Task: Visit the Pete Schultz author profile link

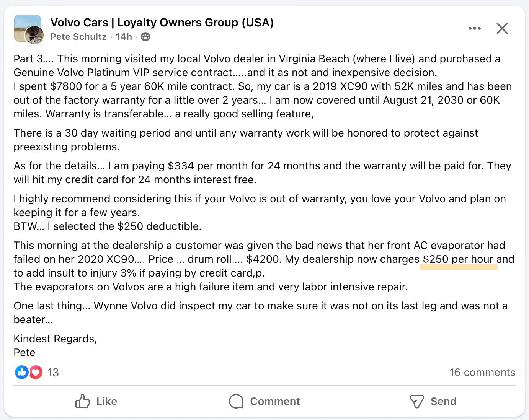Action: [78, 37]
